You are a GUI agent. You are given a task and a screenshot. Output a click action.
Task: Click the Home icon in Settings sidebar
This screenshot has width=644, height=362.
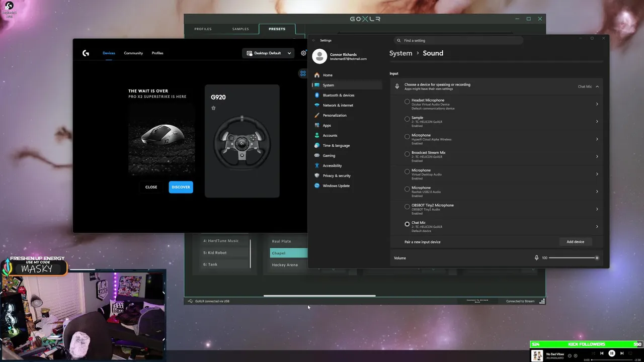(x=317, y=75)
